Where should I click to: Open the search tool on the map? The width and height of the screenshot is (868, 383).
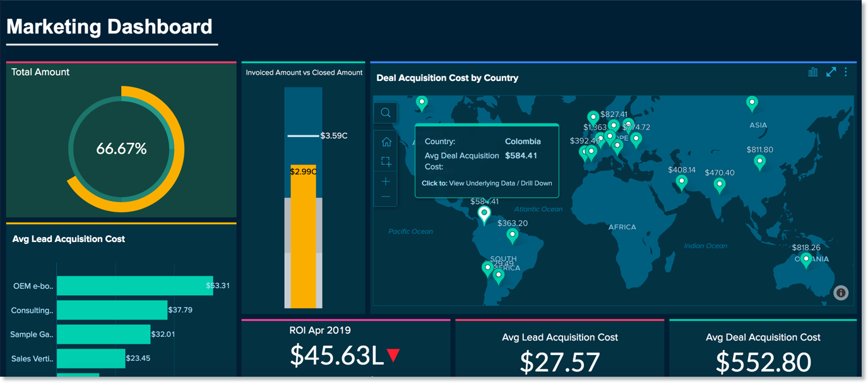click(x=385, y=112)
